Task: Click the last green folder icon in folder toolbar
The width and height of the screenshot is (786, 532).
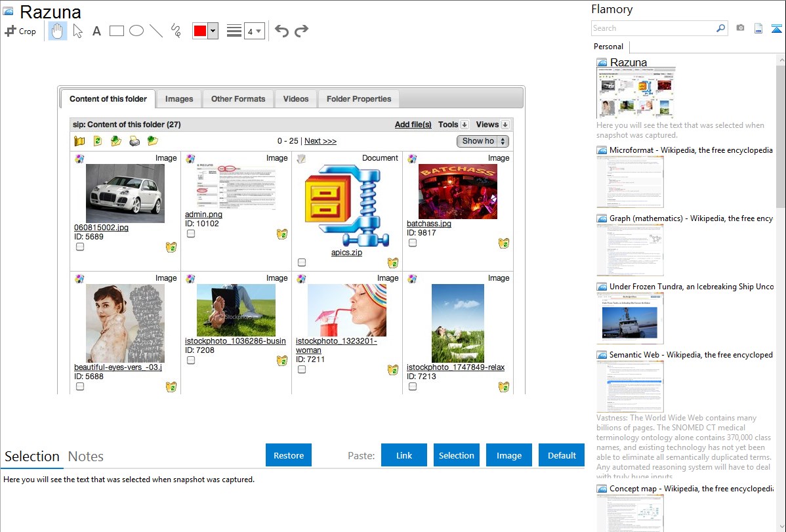Action: tap(153, 141)
